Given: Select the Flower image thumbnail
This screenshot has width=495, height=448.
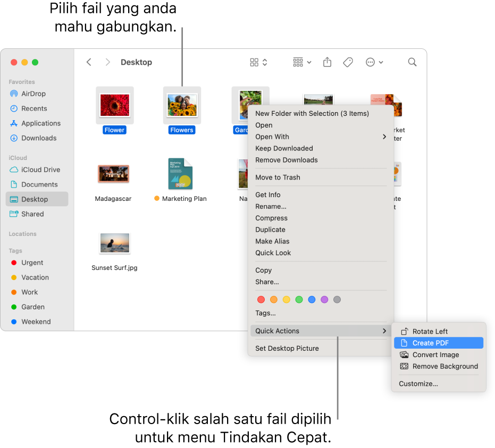Looking at the screenshot, I should point(115,105).
